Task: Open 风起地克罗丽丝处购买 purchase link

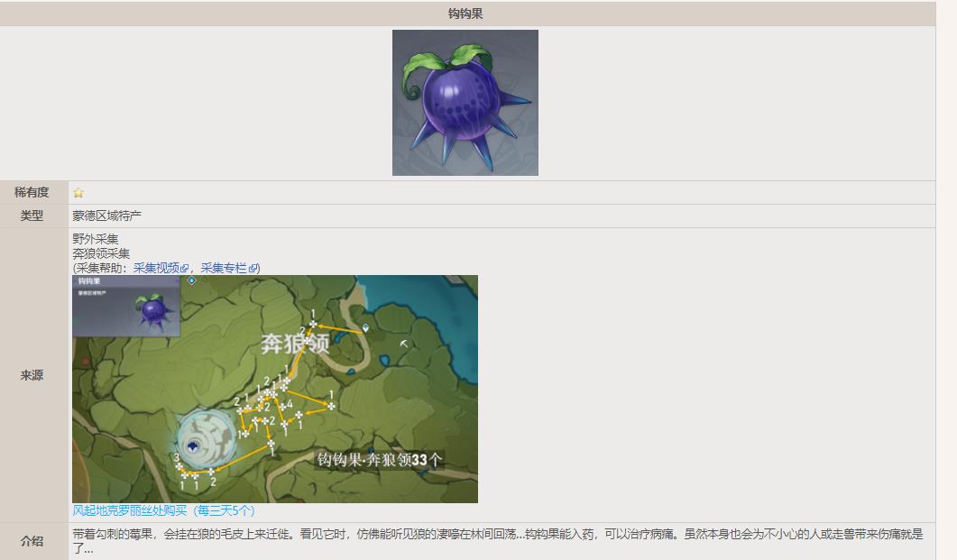Action: (x=163, y=510)
